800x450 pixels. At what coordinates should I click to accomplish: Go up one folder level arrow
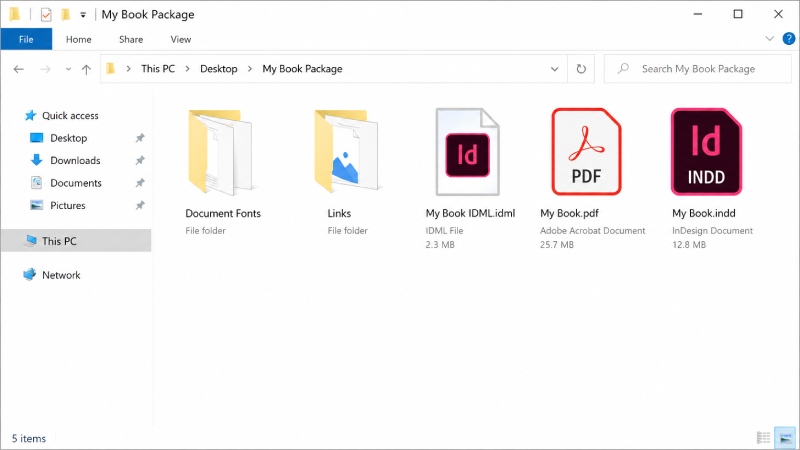tap(86, 69)
